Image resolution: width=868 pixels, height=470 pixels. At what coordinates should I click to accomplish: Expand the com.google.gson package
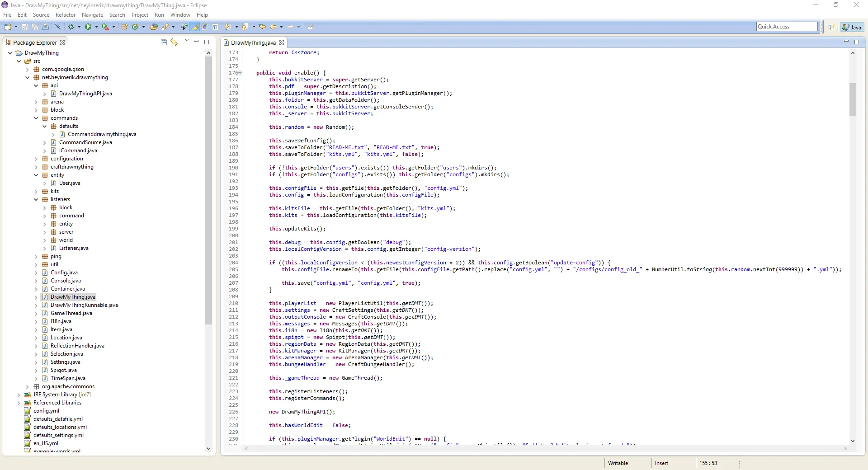(x=28, y=70)
